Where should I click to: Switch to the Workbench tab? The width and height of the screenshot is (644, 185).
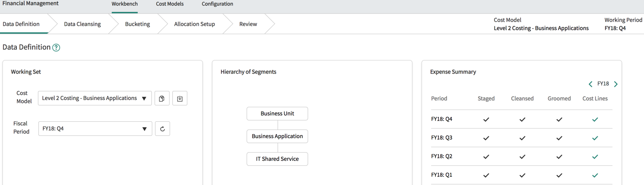coord(124,4)
